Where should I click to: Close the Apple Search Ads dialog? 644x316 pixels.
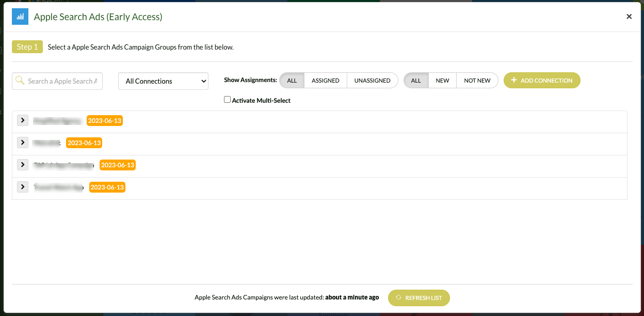(629, 17)
